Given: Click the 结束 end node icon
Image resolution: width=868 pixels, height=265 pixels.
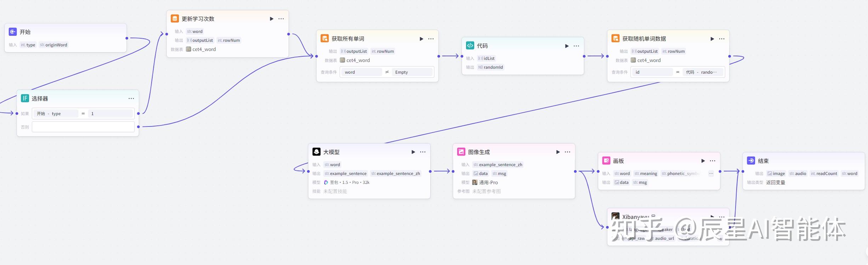Looking at the screenshot, I should tap(751, 160).
